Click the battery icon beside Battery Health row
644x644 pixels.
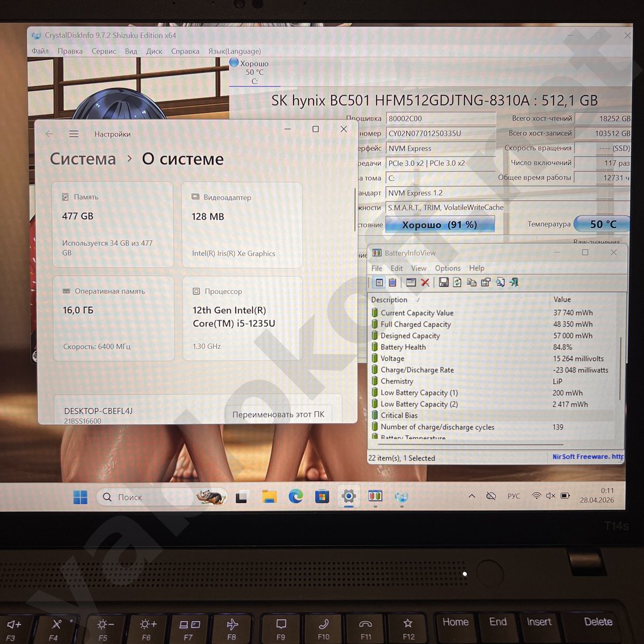(375, 347)
